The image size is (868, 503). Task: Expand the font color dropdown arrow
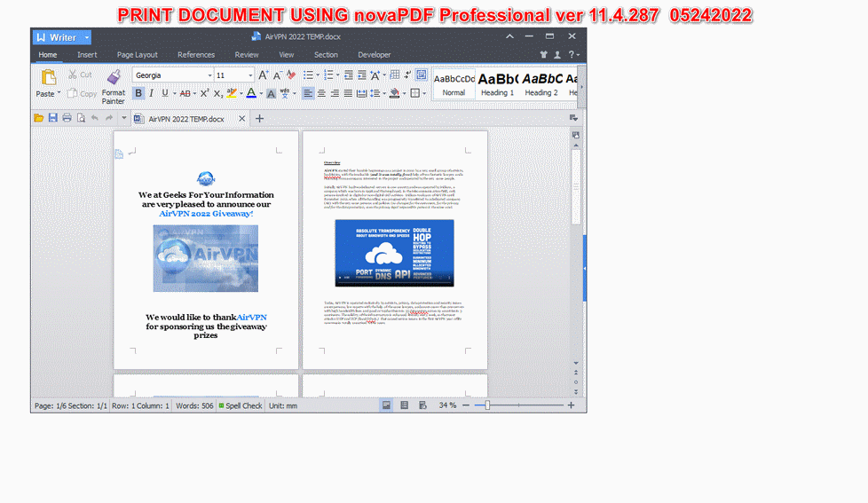click(261, 93)
